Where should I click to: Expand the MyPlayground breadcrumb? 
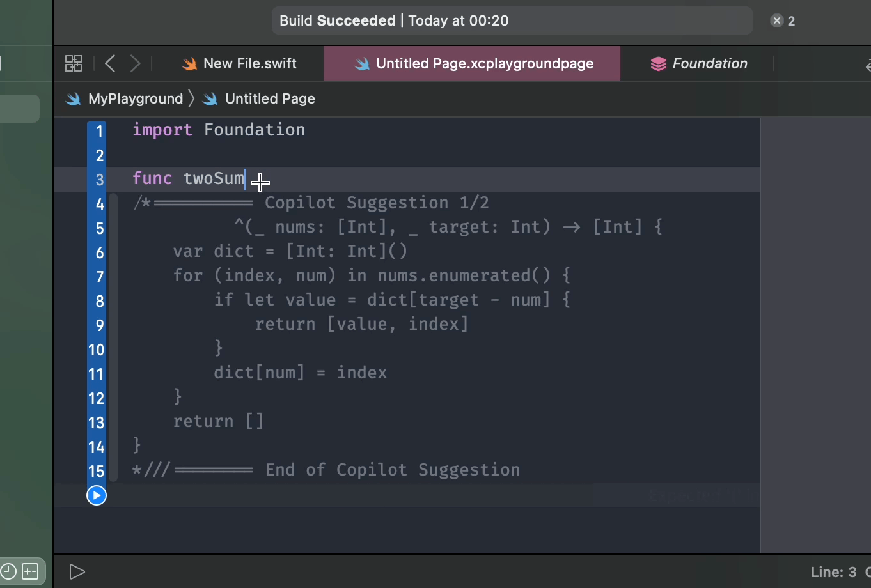[136, 99]
